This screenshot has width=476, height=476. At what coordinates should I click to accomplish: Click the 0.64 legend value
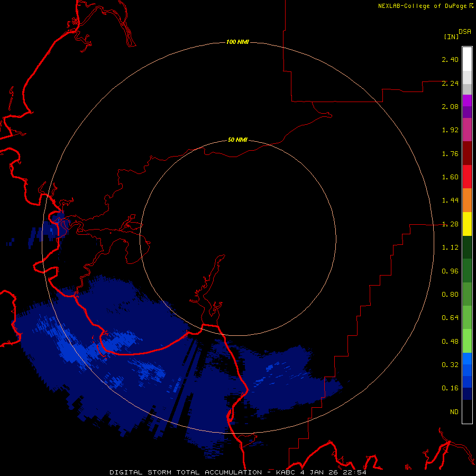pos(450,318)
